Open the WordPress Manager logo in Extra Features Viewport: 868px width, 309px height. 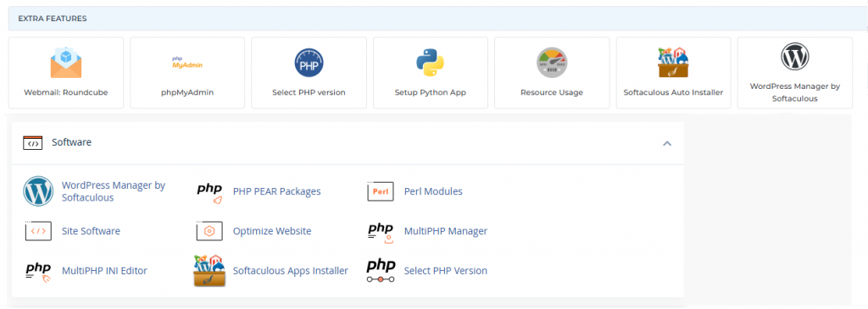click(795, 57)
